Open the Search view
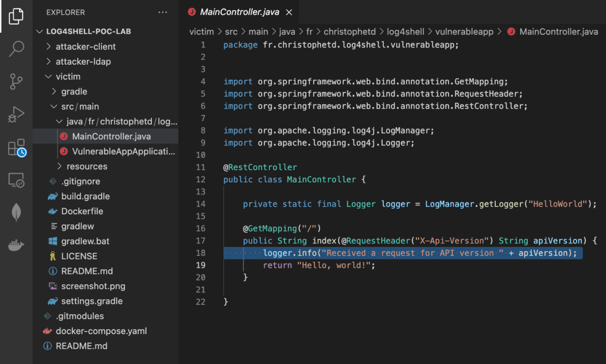This screenshot has height=364, width=606. click(16, 49)
